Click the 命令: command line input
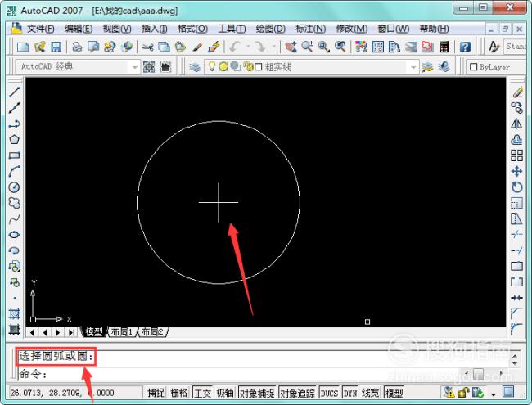532x405 pixels. (x=237, y=374)
